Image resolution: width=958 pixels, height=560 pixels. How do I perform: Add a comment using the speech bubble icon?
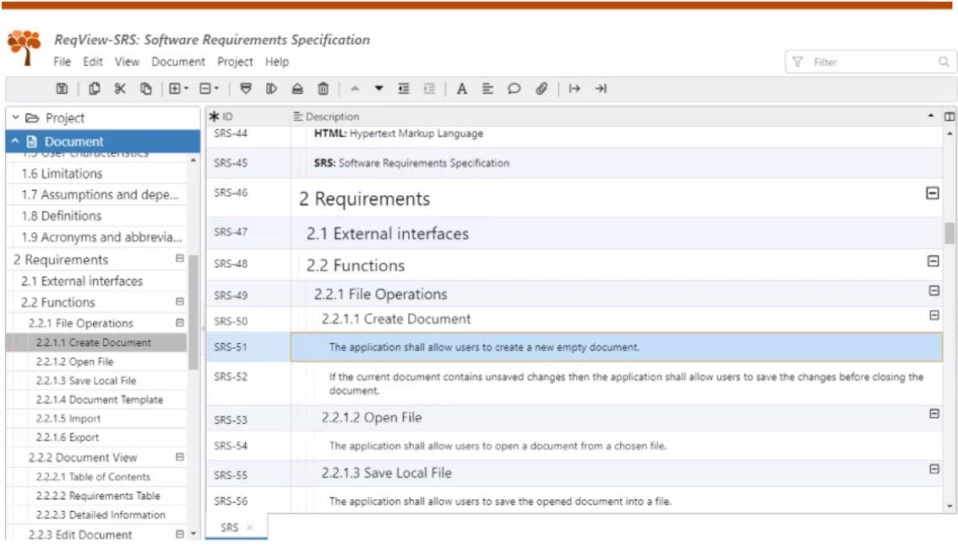tap(513, 87)
